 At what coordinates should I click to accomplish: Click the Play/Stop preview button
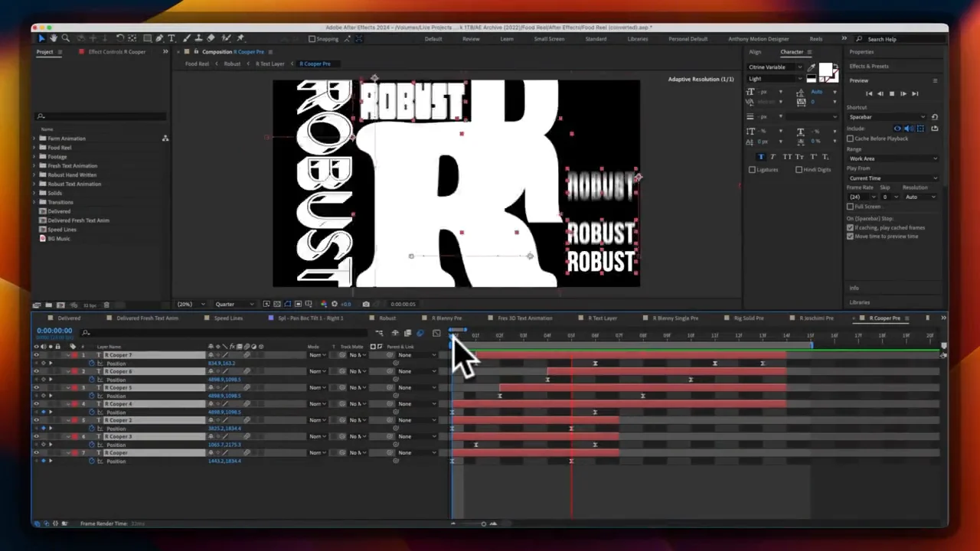click(x=892, y=93)
